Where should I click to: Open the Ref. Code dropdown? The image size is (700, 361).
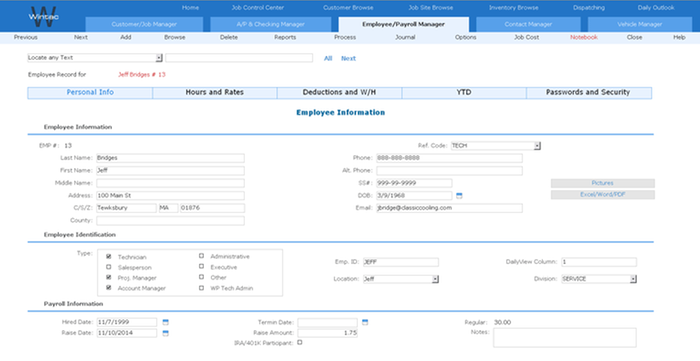(537, 146)
